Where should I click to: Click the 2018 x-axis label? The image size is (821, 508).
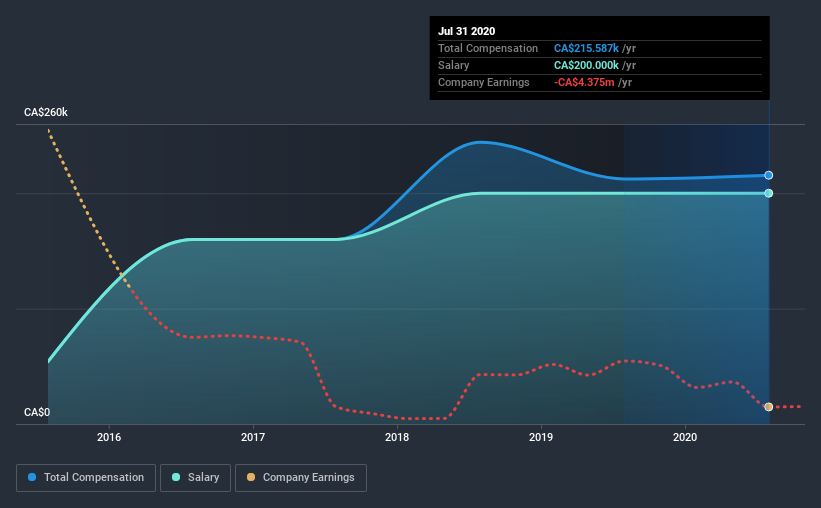click(397, 437)
